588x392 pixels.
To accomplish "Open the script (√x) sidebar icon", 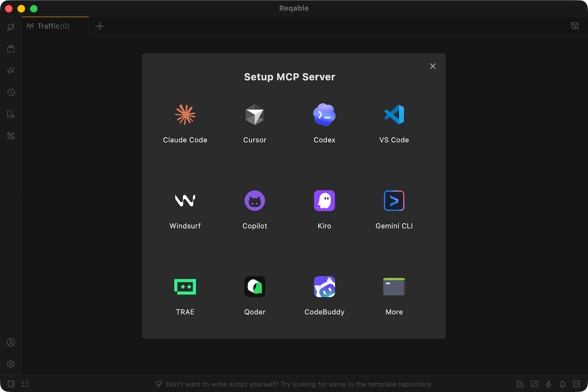I will coord(11,71).
